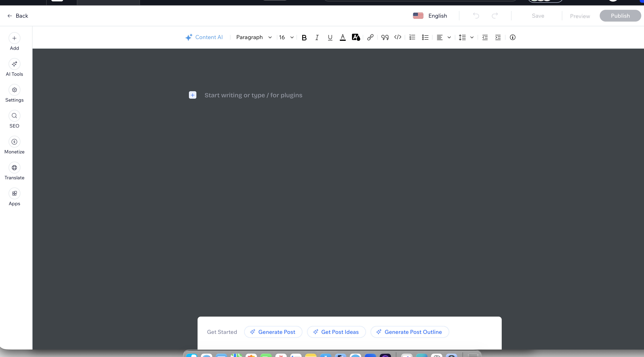Toggle italic text formatting
This screenshot has width=644, height=357.
point(317,37)
